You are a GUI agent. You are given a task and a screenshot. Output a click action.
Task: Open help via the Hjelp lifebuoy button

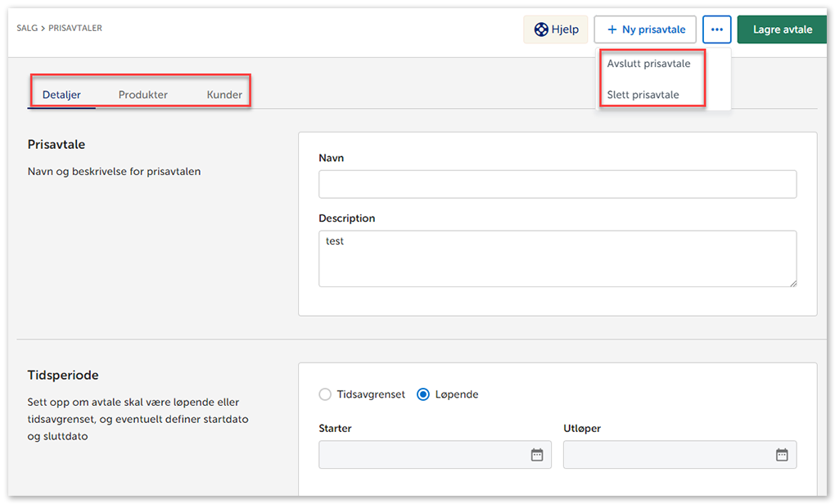(x=556, y=29)
